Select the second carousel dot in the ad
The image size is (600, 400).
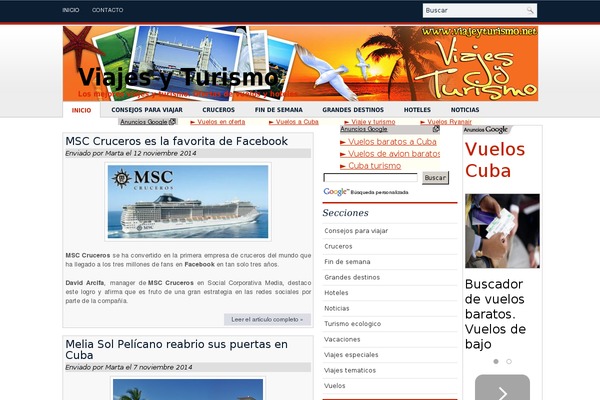(x=509, y=361)
